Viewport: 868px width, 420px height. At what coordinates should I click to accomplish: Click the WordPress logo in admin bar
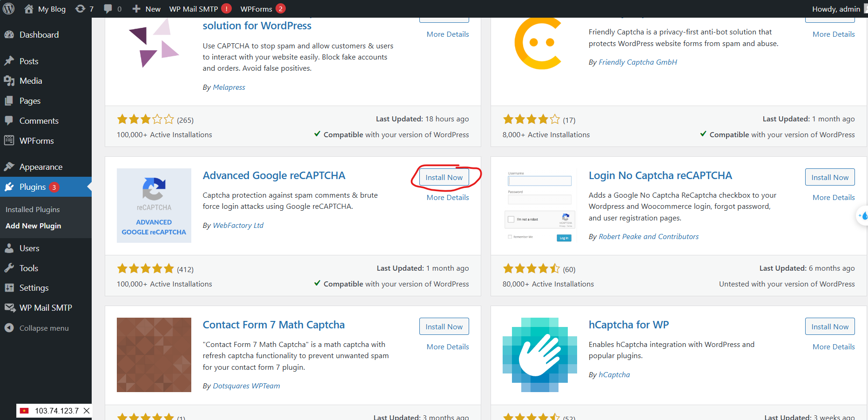9,9
